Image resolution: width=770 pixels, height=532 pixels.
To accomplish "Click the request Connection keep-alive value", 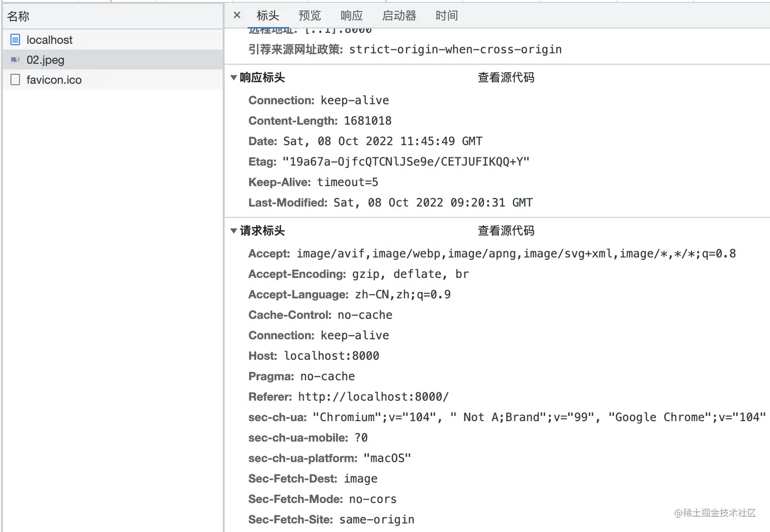I will click(x=354, y=335).
